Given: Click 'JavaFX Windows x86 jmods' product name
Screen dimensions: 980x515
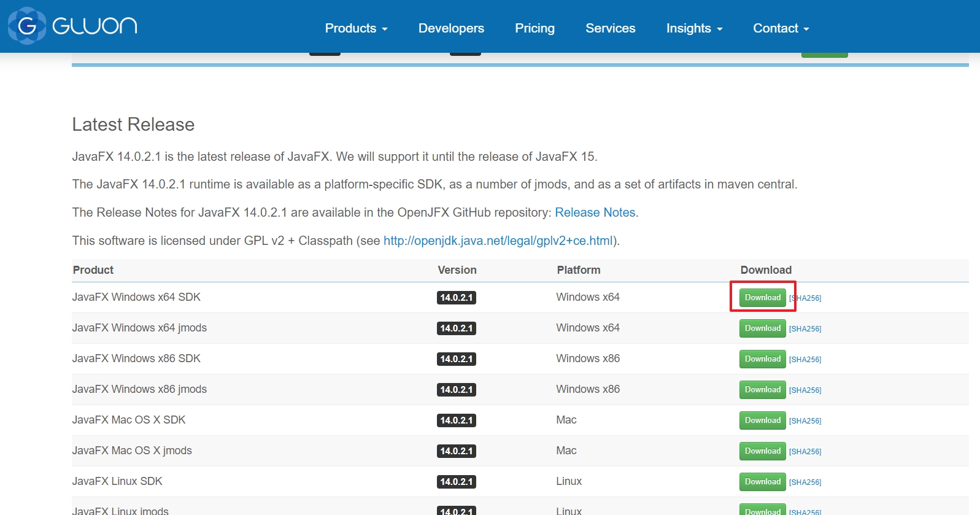Looking at the screenshot, I should pyautogui.click(x=139, y=389).
